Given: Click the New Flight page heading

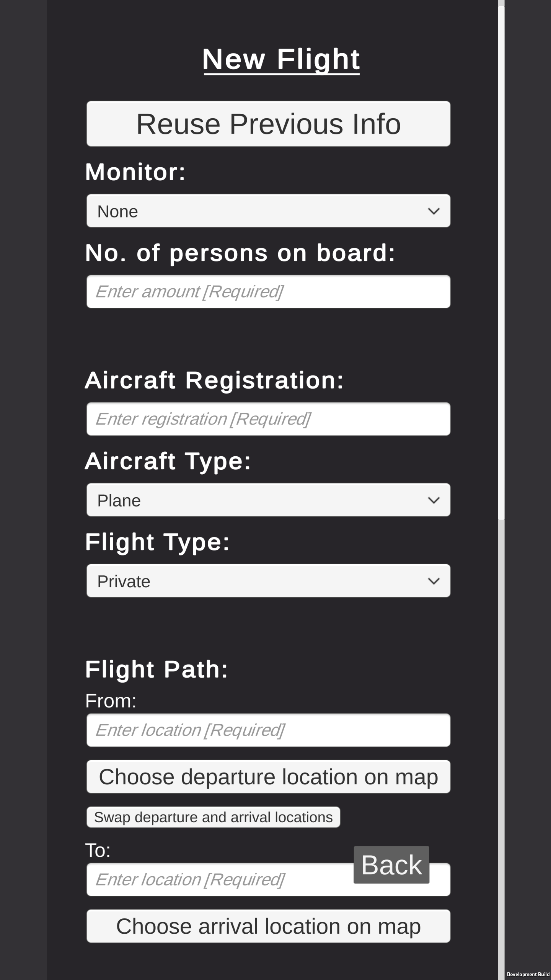Looking at the screenshot, I should coord(281,59).
